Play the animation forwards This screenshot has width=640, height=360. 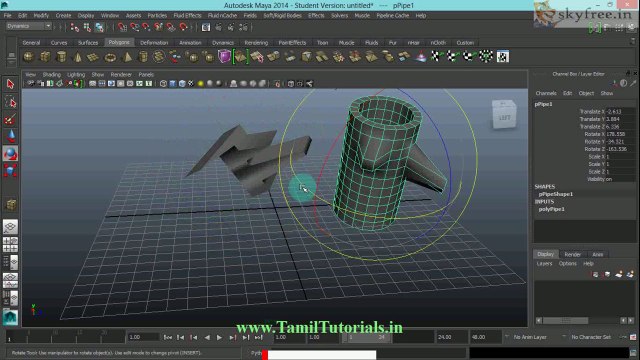point(220,338)
